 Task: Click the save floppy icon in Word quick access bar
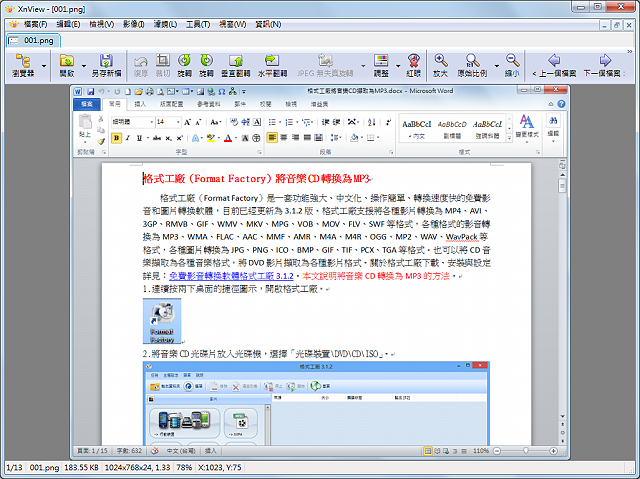point(91,91)
